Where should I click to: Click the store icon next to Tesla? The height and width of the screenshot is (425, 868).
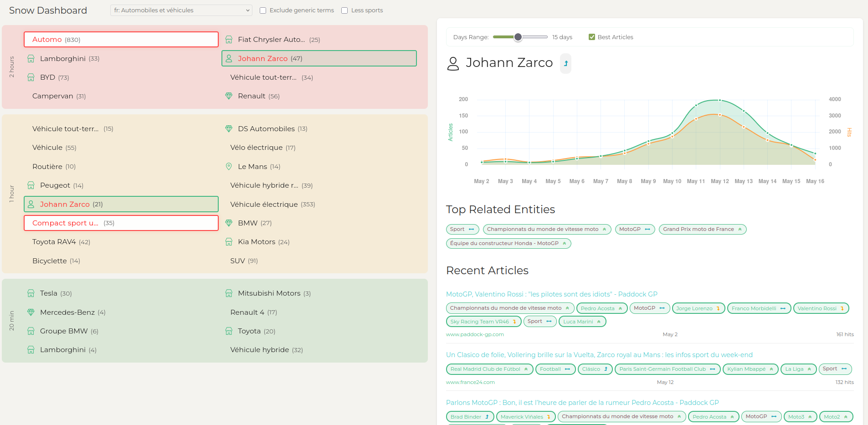tap(31, 293)
